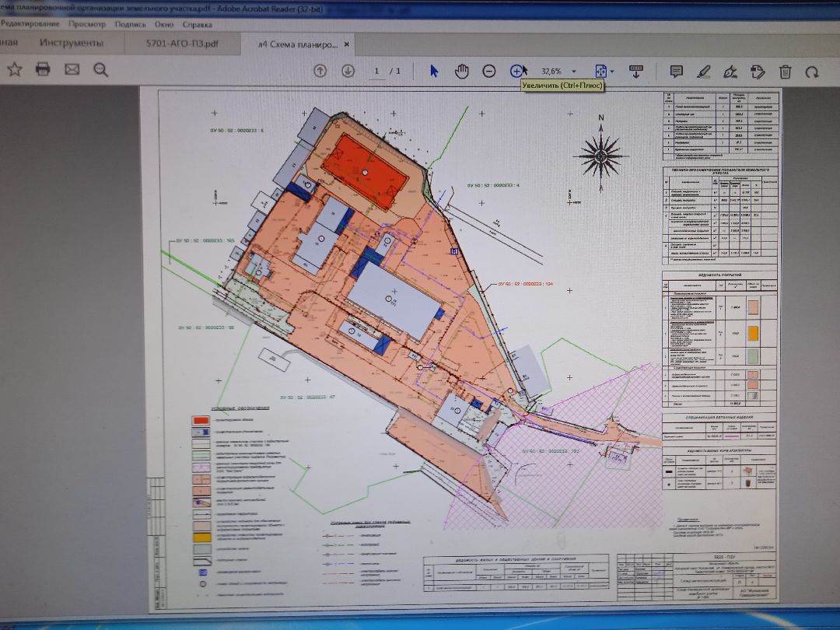Send file by email envelope icon
The width and height of the screenshot is (840, 630).
(x=72, y=70)
